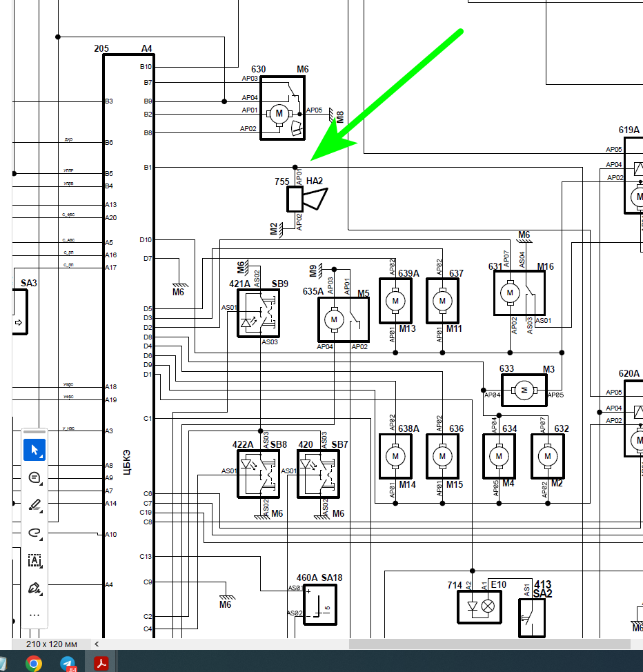Click the E10 lamp symbol in block 714

488,606
